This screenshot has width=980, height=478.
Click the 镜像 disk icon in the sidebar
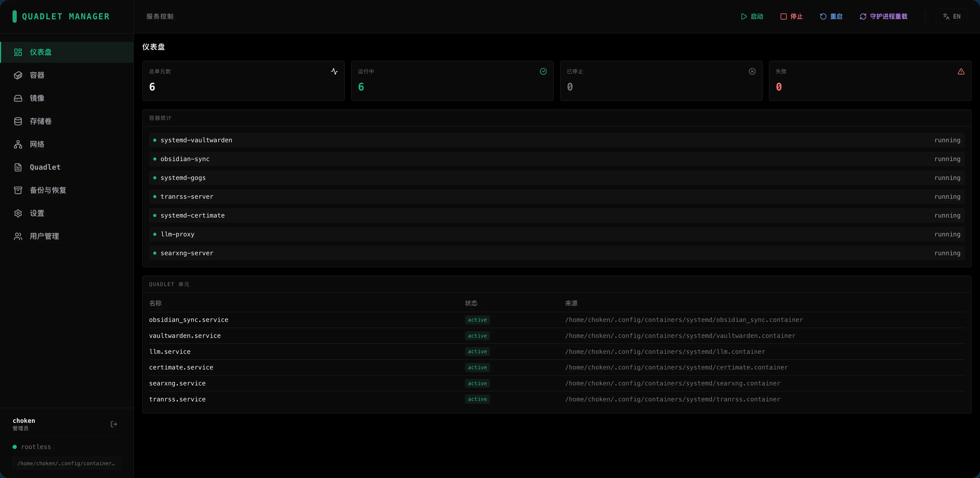point(18,98)
